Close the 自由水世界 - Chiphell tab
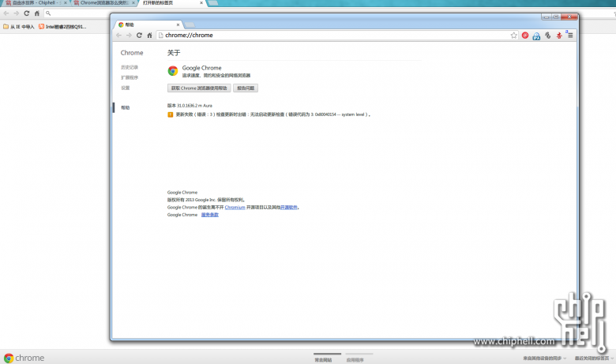Viewport: 616px width, 364px height. [x=66, y=2]
